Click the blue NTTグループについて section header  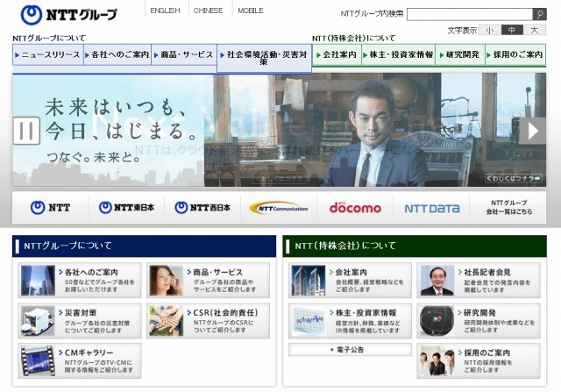[144, 246]
